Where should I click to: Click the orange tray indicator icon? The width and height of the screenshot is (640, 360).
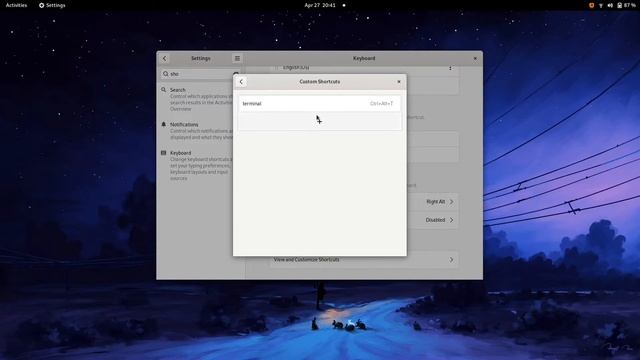point(591,5)
